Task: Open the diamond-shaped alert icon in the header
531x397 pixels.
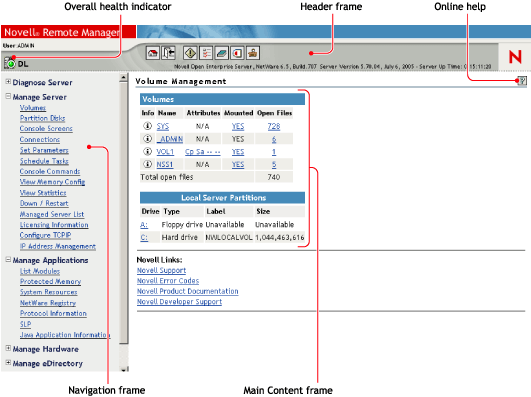Action: (x=190, y=53)
